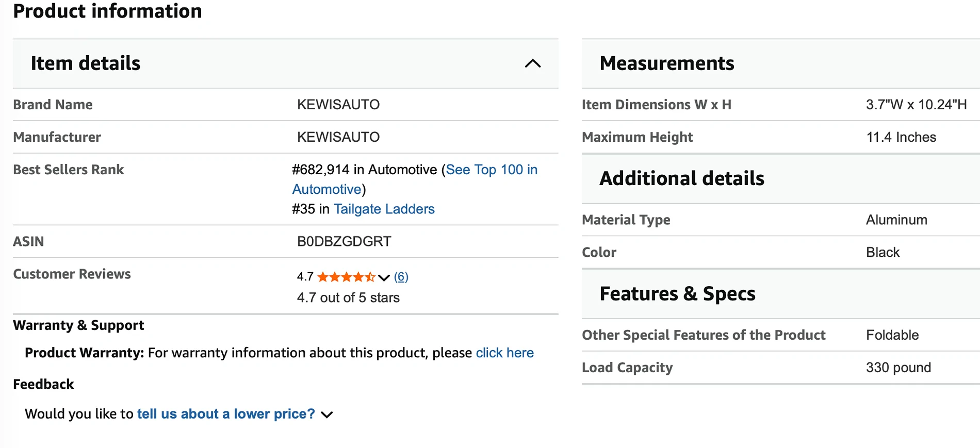Click the Item details heading
The image size is (980, 448).
click(x=86, y=63)
